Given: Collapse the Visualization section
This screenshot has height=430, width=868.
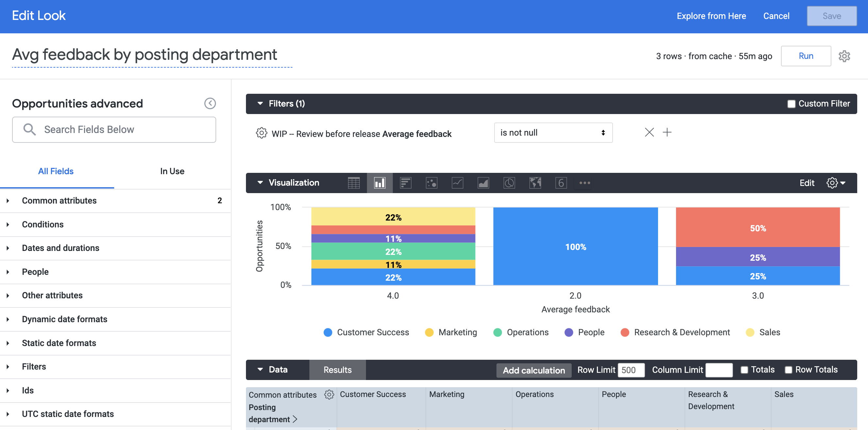Looking at the screenshot, I should [x=260, y=183].
